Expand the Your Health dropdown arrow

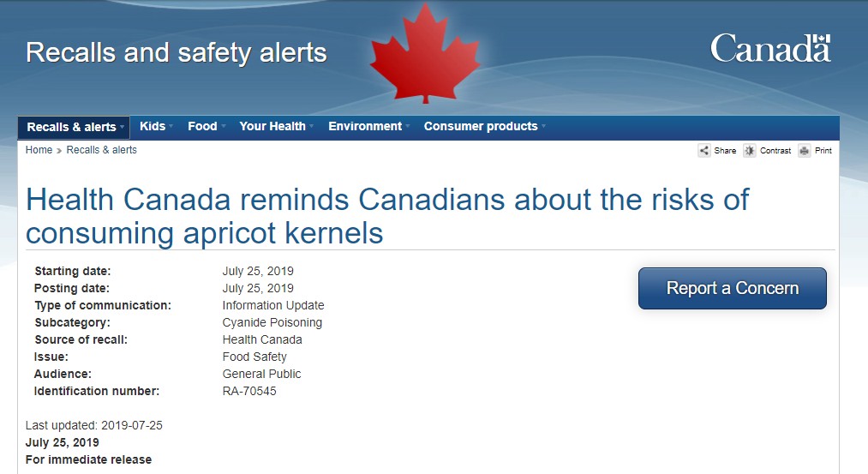pos(312,126)
